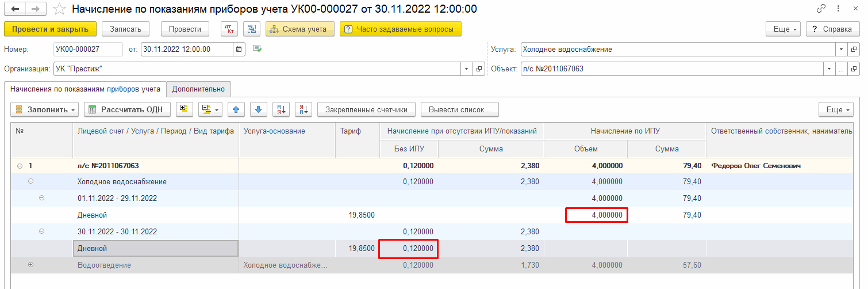Click the Номер input field
Image resolution: width=868 pixels, height=289 pixels.
click(88, 50)
